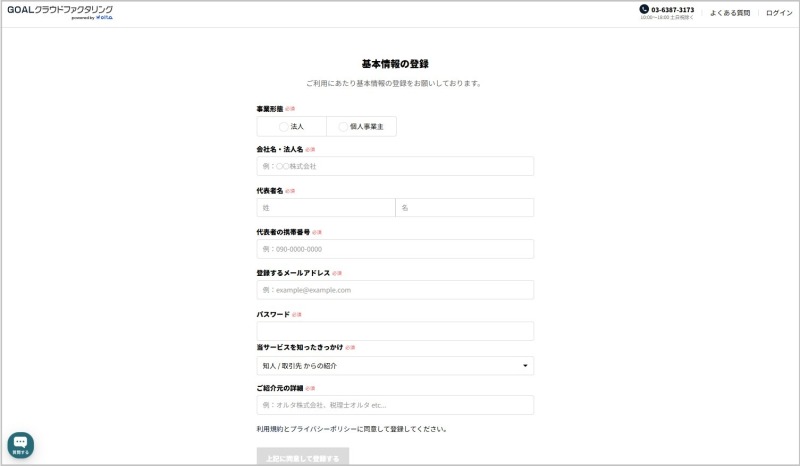Screen dimensions: 800x466
Task: Click the ご紹介元の詳細 text field
Action: pyautogui.click(x=394, y=405)
